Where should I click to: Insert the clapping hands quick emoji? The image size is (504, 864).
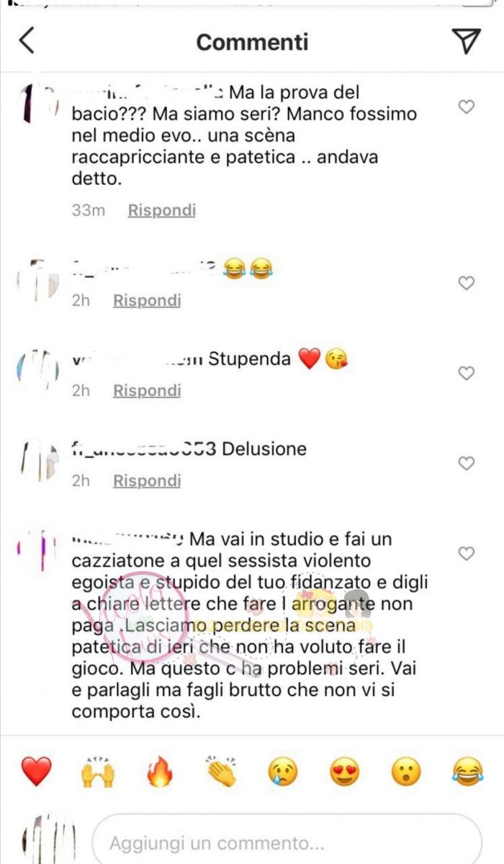coord(221,772)
